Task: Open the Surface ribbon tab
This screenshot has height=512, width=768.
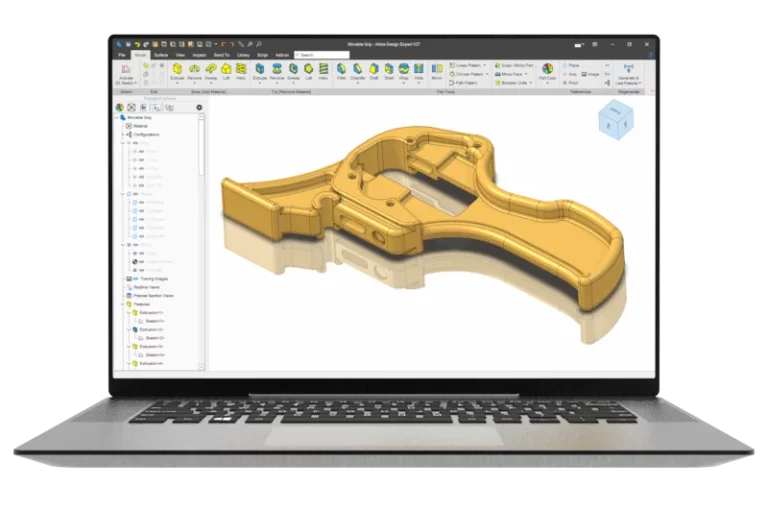Action: point(161,55)
